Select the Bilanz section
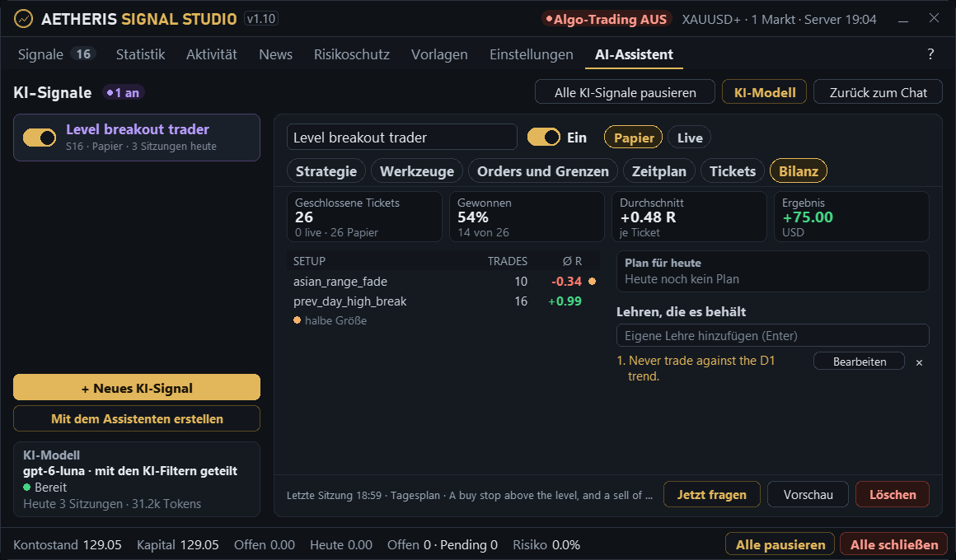This screenshot has height=560, width=956. point(798,171)
